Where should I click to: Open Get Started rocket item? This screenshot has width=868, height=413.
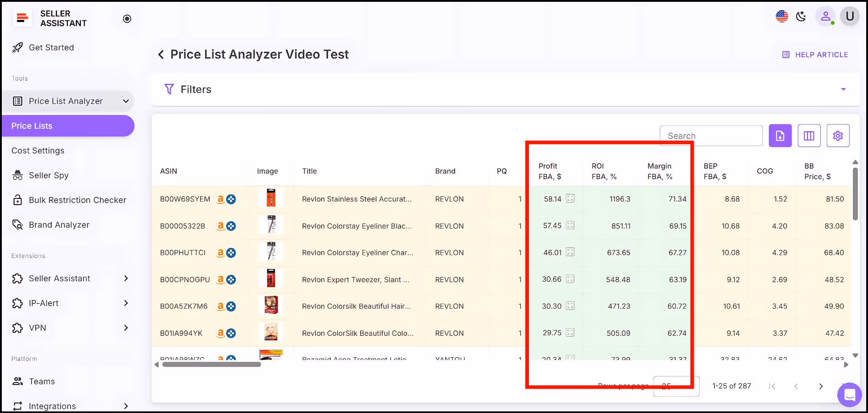click(43, 48)
